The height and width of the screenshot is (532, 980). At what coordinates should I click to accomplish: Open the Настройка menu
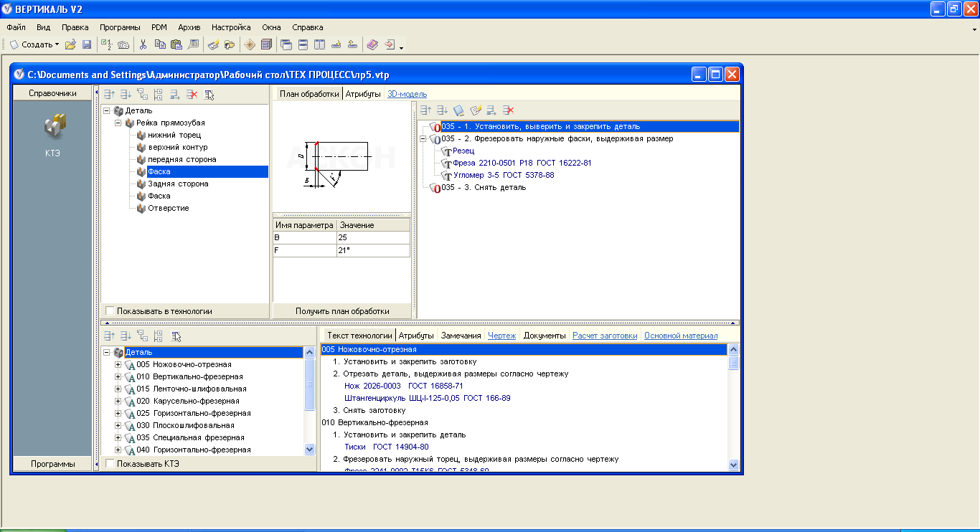tap(231, 27)
